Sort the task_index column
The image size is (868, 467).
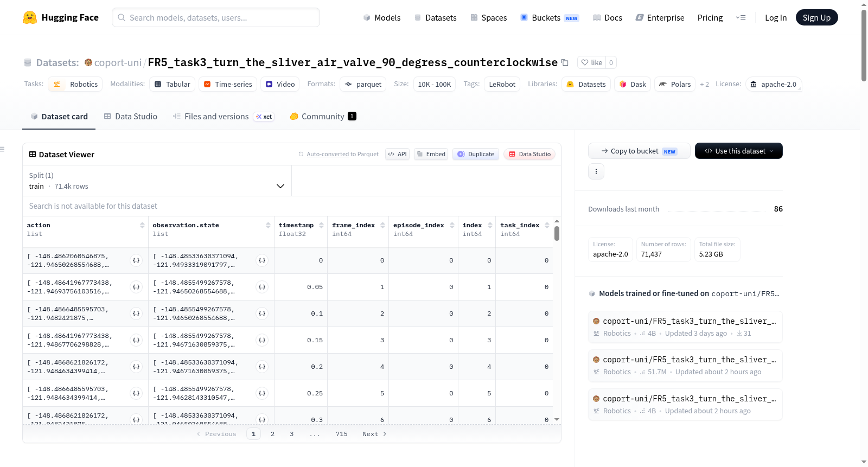(547, 225)
